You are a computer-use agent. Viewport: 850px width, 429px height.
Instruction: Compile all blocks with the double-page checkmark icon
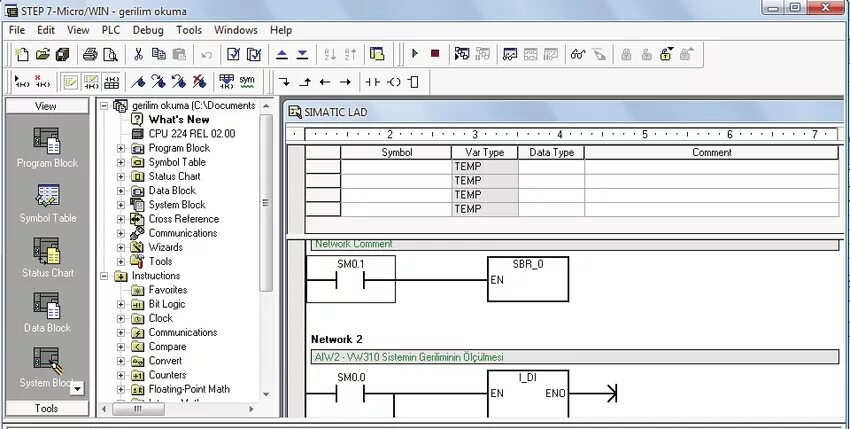(254, 54)
